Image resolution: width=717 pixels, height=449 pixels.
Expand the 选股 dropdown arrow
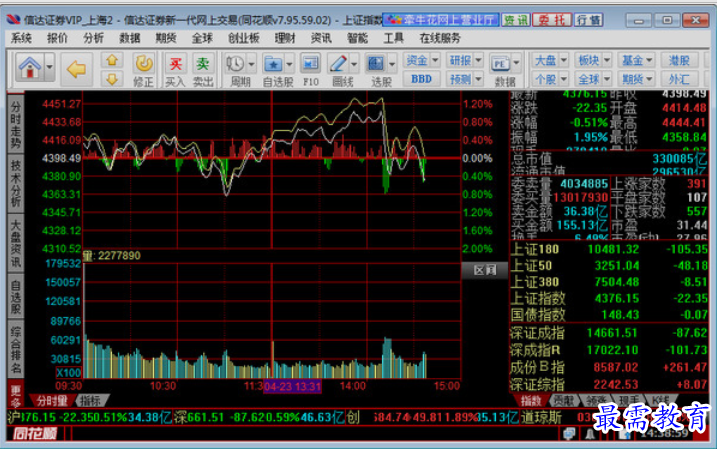pyautogui.click(x=392, y=64)
